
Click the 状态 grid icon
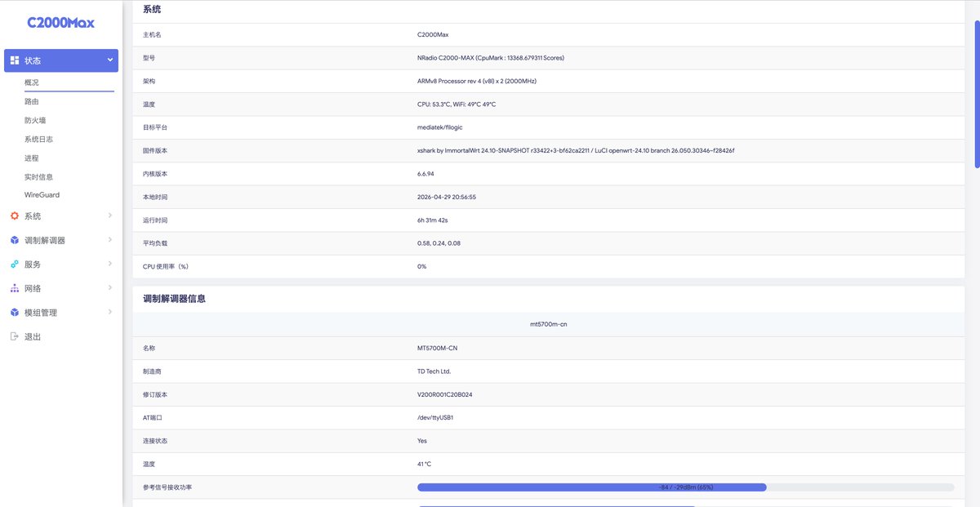coord(15,60)
